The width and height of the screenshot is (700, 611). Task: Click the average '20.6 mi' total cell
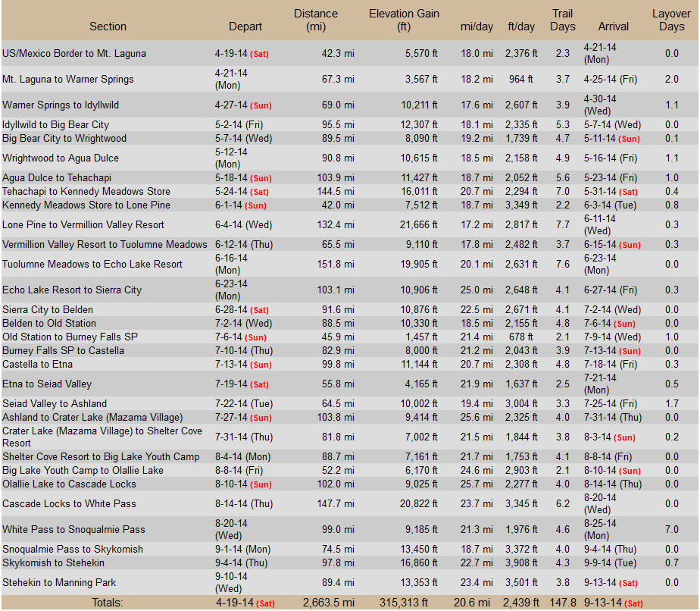click(471, 603)
